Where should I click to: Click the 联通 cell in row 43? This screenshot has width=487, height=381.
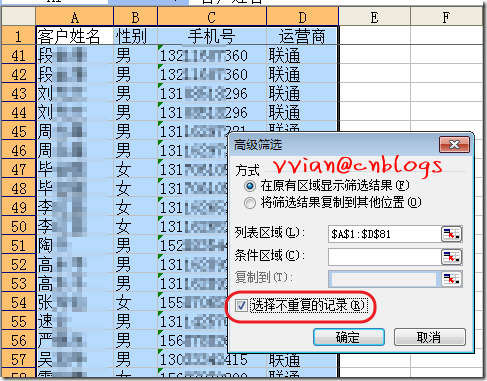(302, 93)
